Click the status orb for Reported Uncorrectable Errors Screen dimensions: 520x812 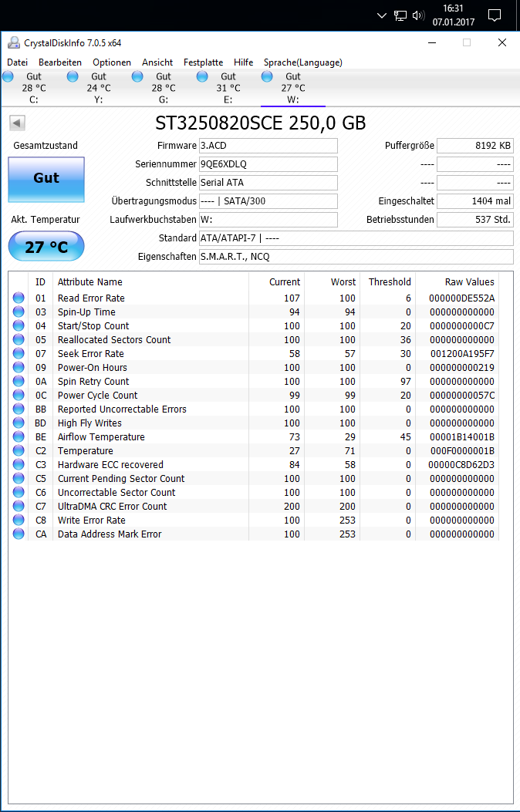pos(19,409)
